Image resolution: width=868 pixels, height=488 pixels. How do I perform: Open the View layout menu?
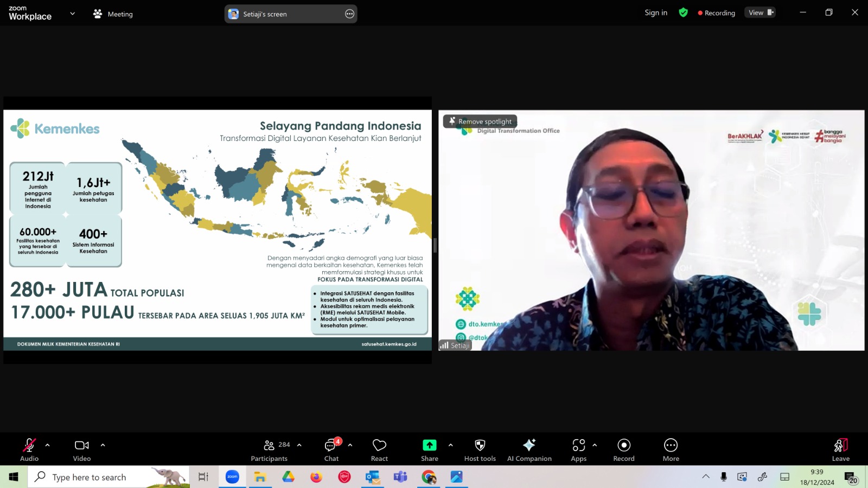pos(761,12)
